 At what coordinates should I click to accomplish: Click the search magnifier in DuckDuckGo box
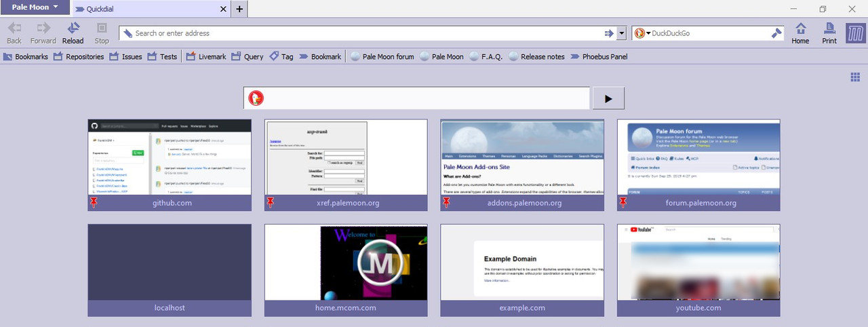[x=776, y=33]
